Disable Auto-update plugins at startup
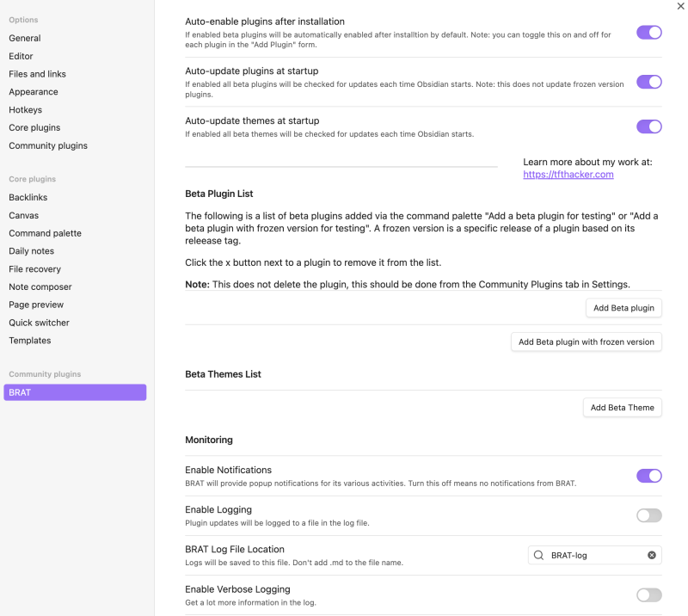The width and height of the screenshot is (688, 616). click(x=649, y=82)
